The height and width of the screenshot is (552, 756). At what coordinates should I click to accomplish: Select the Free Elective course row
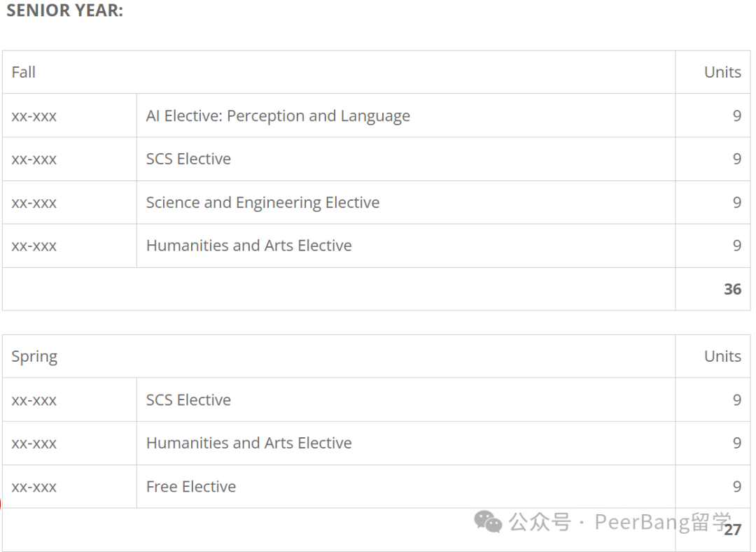click(x=376, y=486)
